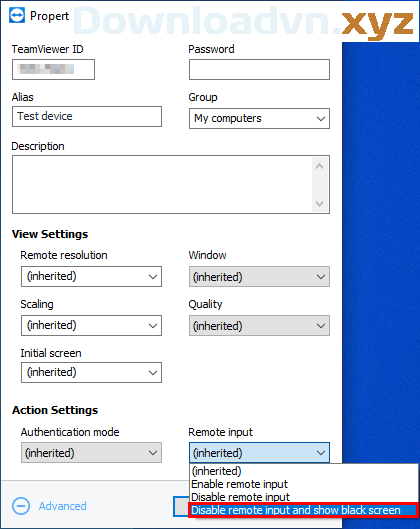Collapse the Advanced section minus icon
Viewport: 420px width, 529px height.
coord(21,506)
